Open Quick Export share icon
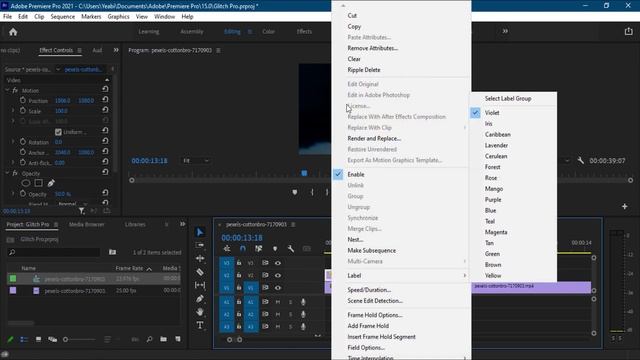This screenshot has width=640, height=360. point(628,31)
